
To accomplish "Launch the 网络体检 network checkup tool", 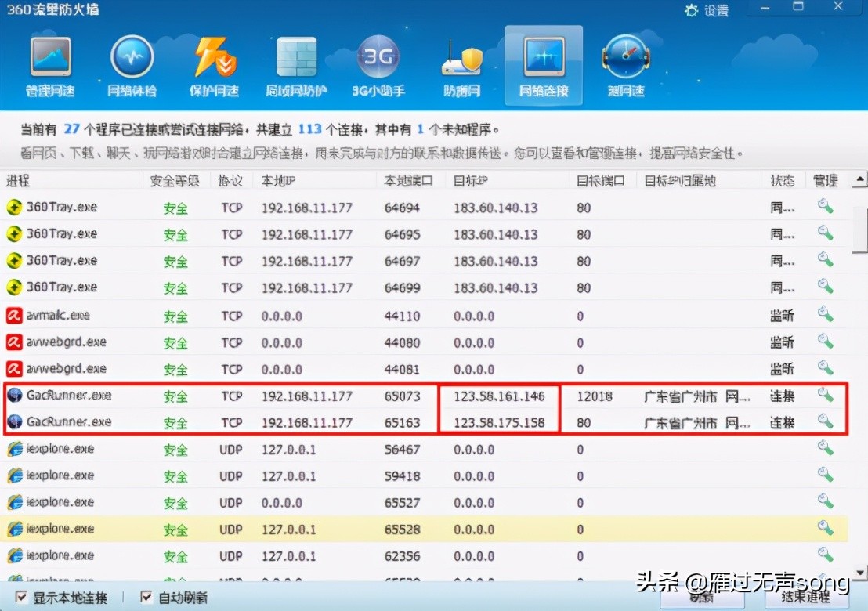I will click(131, 65).
